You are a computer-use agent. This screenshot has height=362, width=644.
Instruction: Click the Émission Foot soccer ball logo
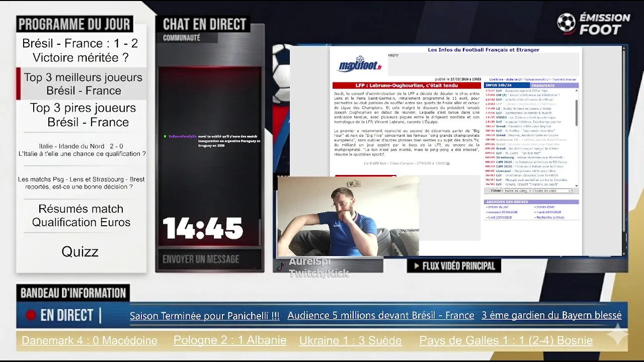566,23
